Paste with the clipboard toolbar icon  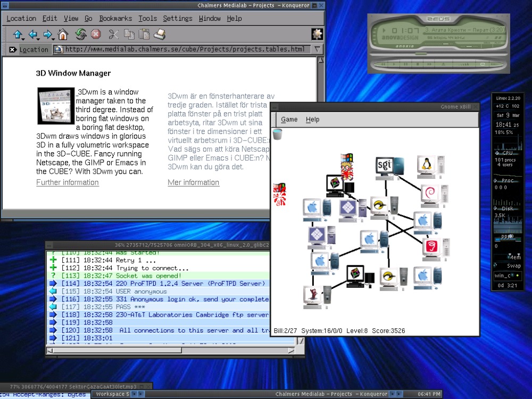point(144,34)
